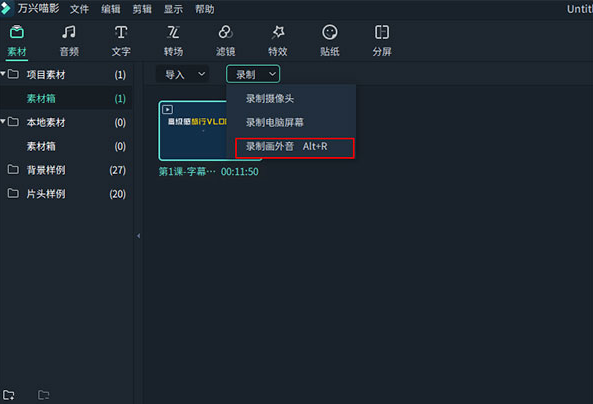The image size is (593, 404).
Task: Open the 贴纸 stickers panel
Action: [x=330, y=41]
